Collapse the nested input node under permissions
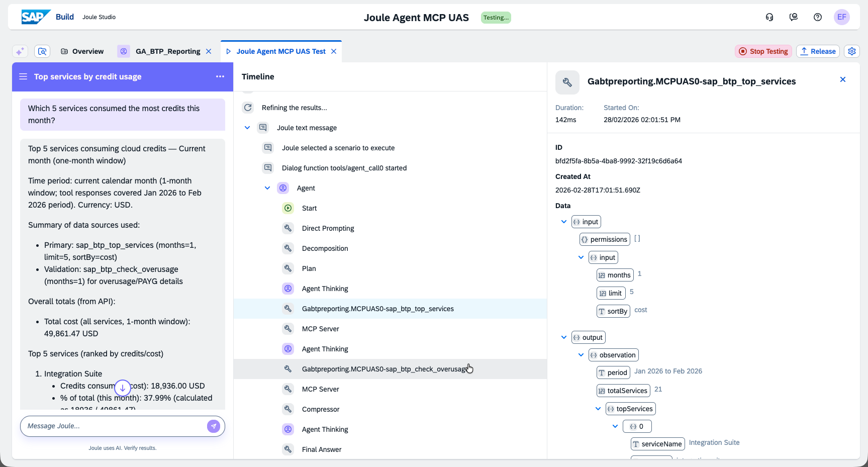 coord(581,257)
